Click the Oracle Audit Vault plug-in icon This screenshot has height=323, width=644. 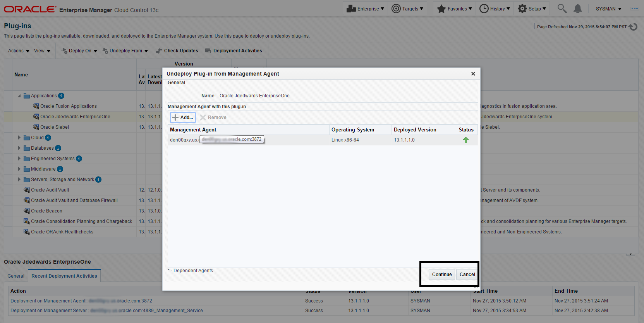pos(27,190)
